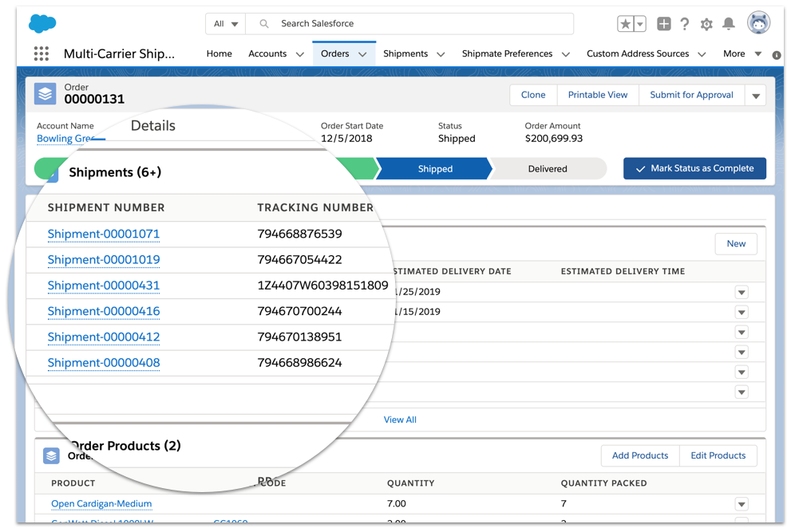The image size is (791, 532).
Task: Open the Shipments tab
Action: pos(405,53)
